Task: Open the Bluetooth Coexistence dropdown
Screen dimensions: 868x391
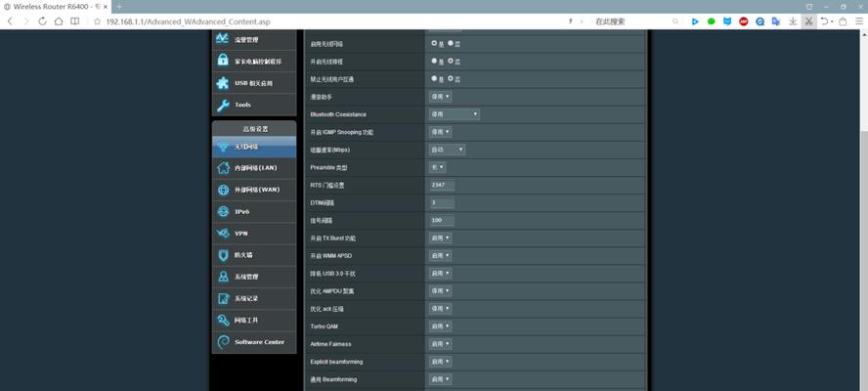Action: 454,114
